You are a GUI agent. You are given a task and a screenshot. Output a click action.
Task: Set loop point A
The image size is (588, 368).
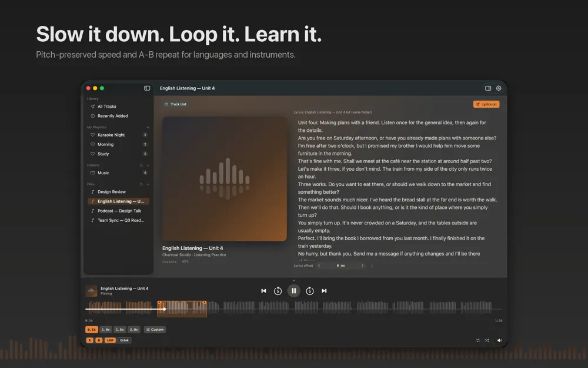(x=89, y=340)
